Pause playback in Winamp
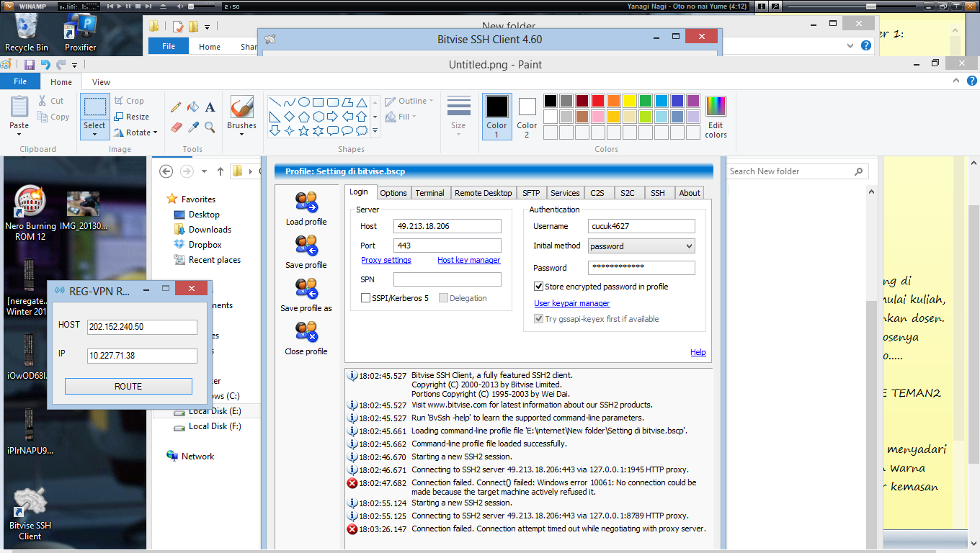 click(x=128, y=6)
